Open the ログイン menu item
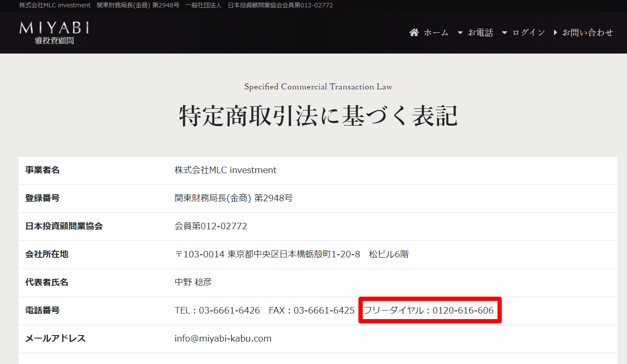Image resolution: width=627 pixels, height=364 pixels. tap(529, 33)
